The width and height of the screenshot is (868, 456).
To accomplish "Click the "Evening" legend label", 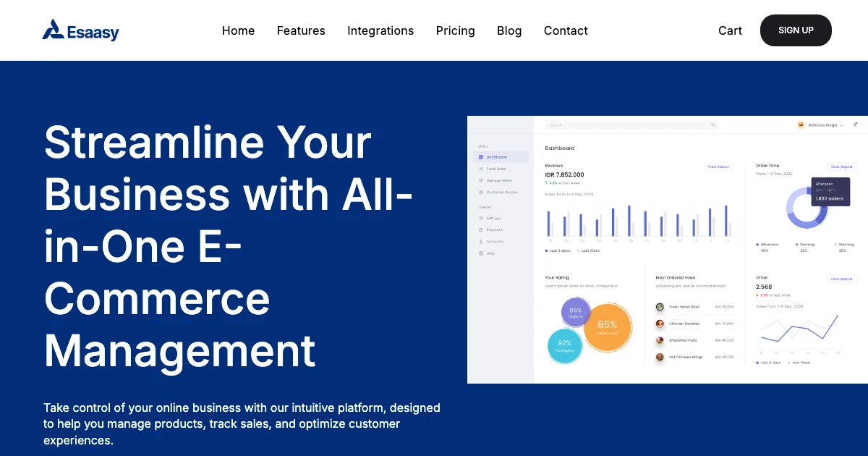I will [807, 245].
